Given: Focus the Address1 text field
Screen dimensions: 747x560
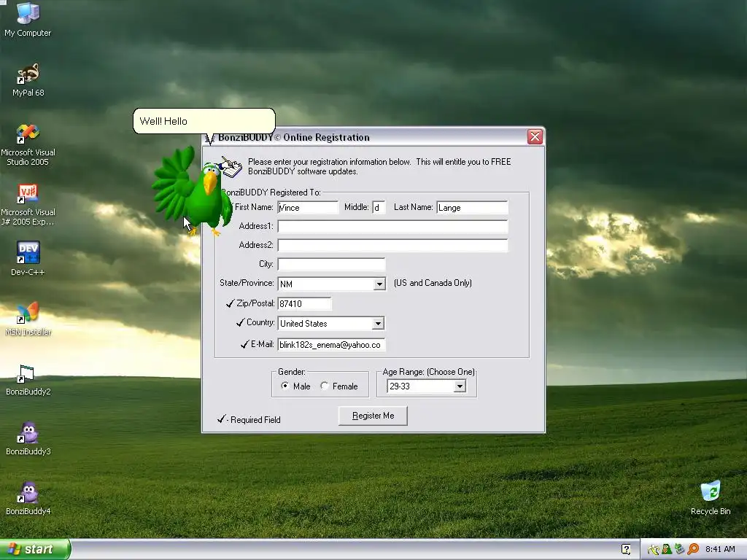Looking at the screenshot, I should tap(392, 226).
